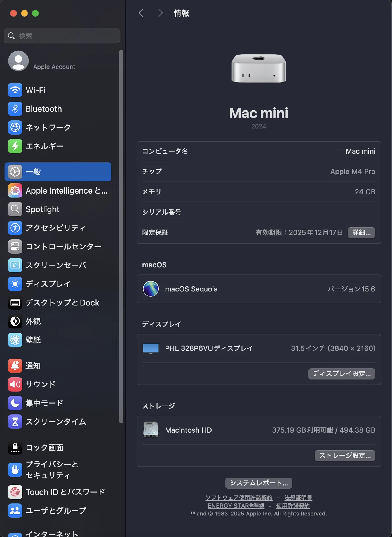
Task: Open 壁紙 wallpaper settings
Action: (58, 340)
